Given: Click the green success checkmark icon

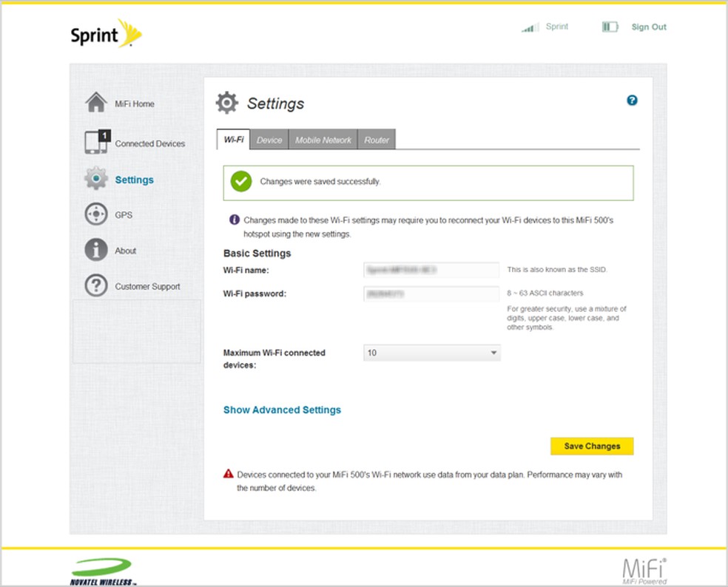Looking at the screenshot, I should (x=241, y=181).
